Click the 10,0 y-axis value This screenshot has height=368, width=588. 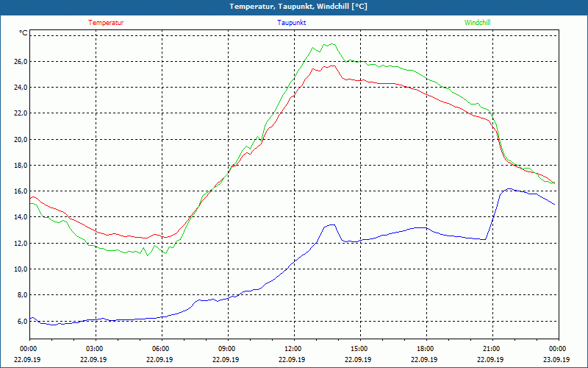pos(21,269)
